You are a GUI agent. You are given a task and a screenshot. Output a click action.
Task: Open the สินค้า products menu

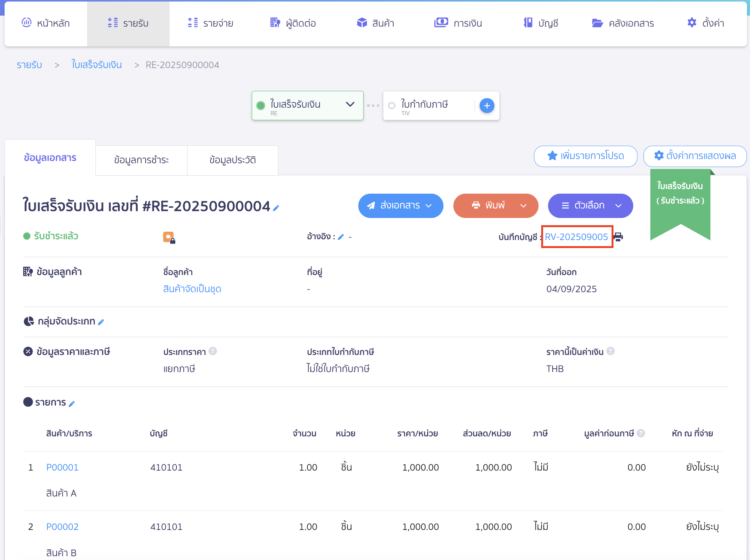tap(375, 23)
